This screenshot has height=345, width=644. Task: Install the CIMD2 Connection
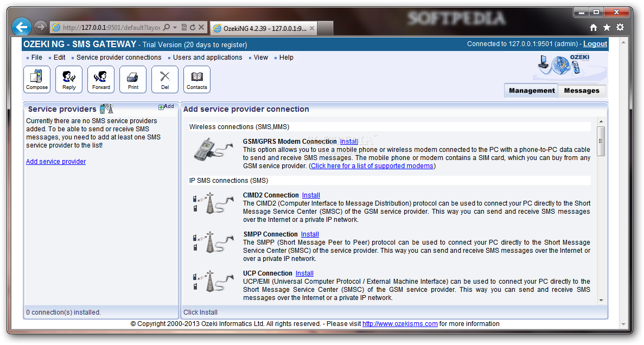311,195
